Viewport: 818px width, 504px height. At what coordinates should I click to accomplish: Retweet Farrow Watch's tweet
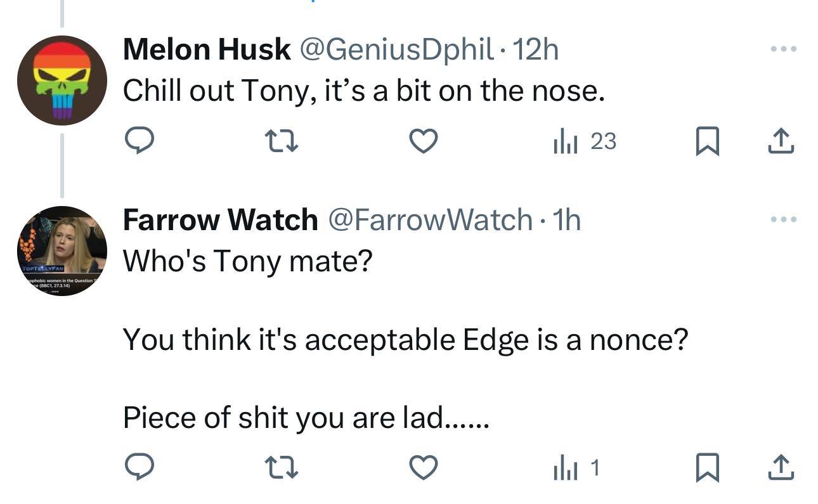(x=282, y=468)
